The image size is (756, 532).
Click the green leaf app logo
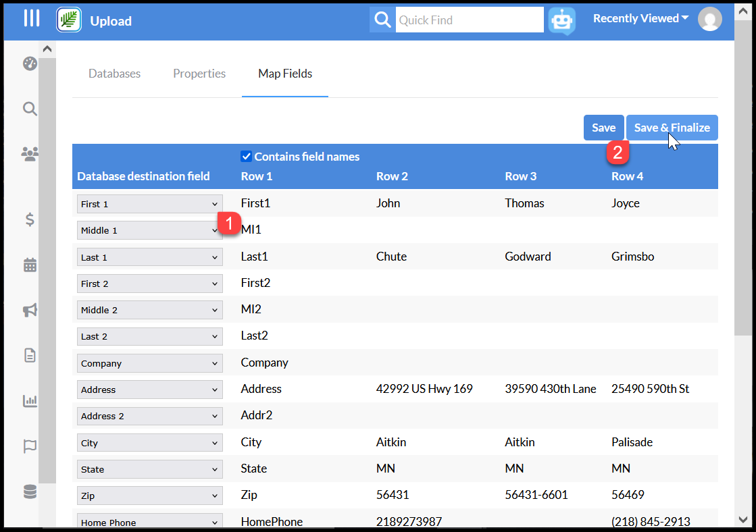[x=68, y=20]
